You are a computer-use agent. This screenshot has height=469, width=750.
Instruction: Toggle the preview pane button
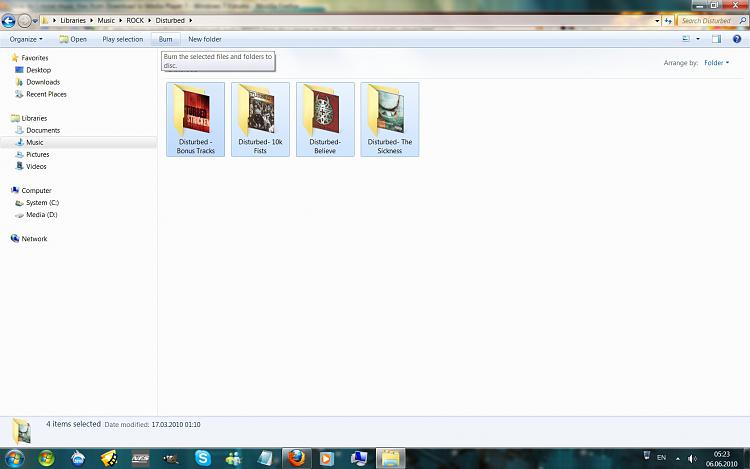tap(717, 39)
